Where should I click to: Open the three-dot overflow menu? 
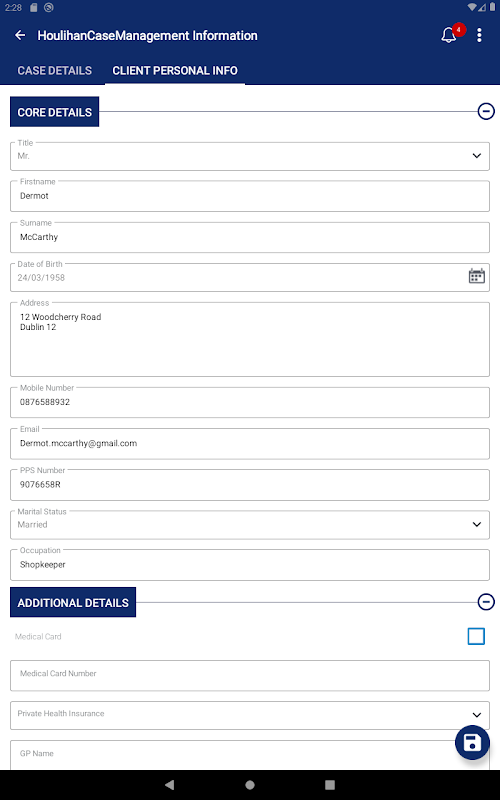click(479, 35)
